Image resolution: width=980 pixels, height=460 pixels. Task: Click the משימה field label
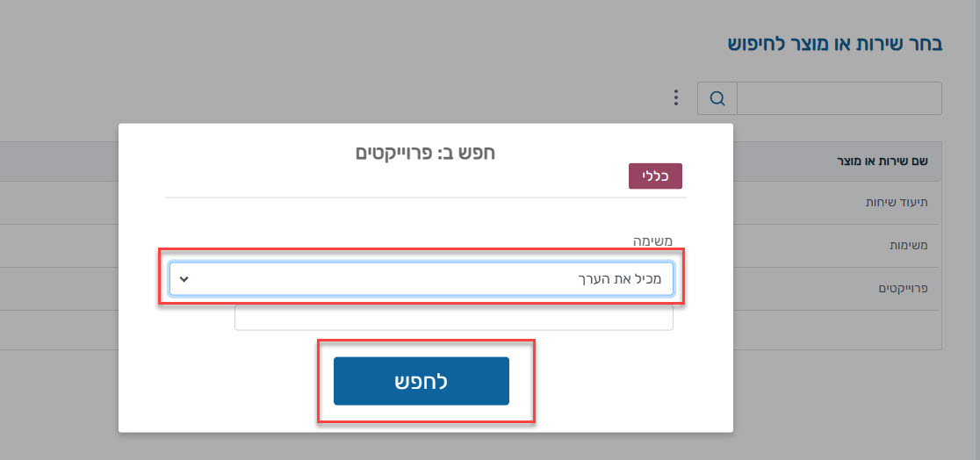[x=653, y=241]
